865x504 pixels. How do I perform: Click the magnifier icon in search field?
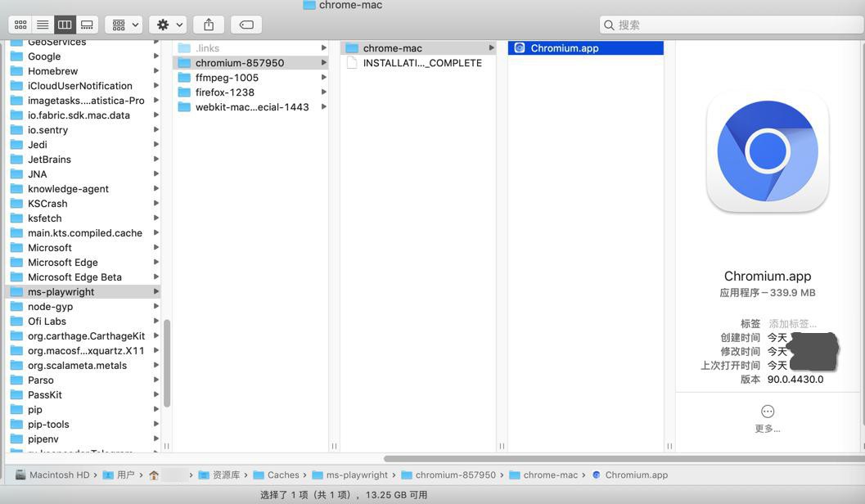tap(609, 25)
